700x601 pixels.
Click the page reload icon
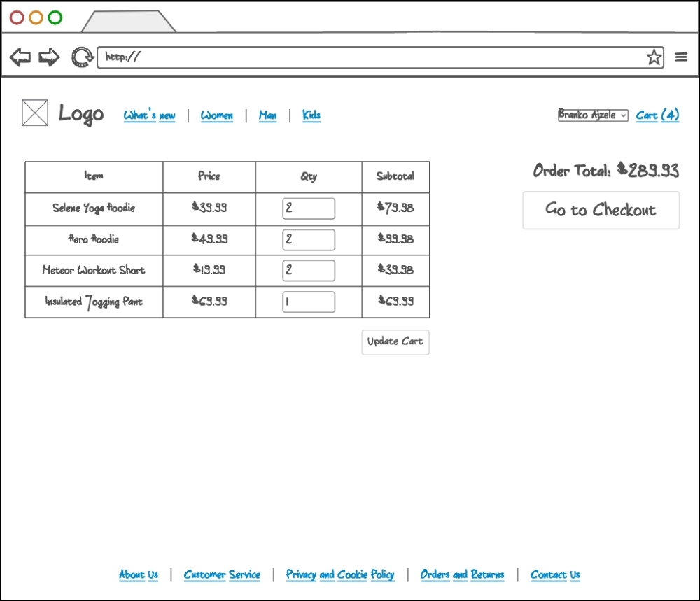click(x=83, y=57)
